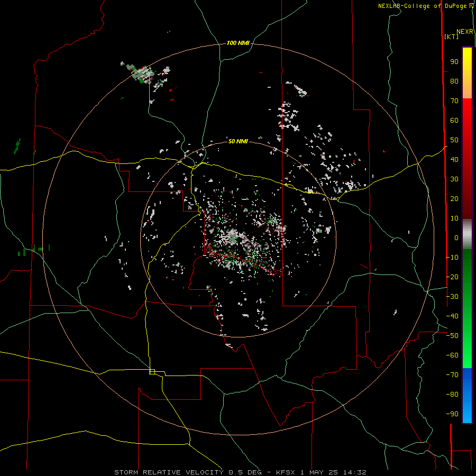Screen dimensions: 476x476
Task: Click the positive "80" scale value
Action: click(x=454, y=81)
